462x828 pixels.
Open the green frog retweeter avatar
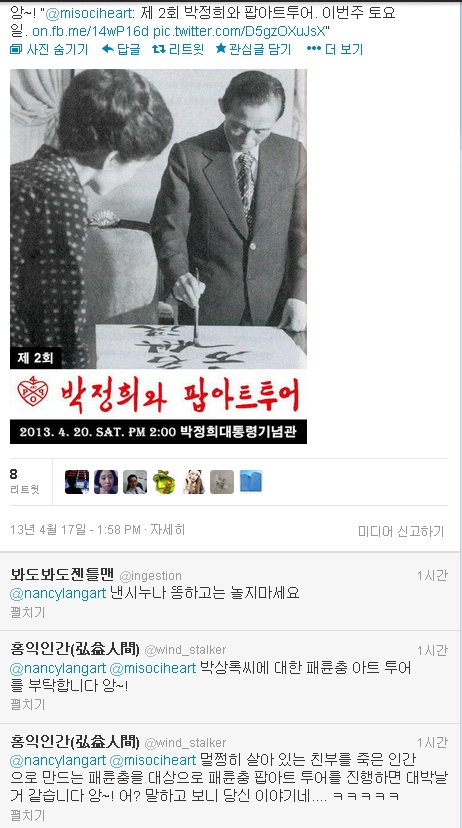tap(164, 482)
